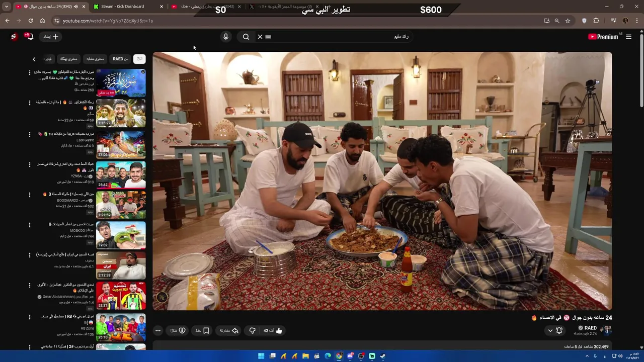Screen dimensions: 644x362
Task: Click the Share arrow button
Action: tap(229, 330)
